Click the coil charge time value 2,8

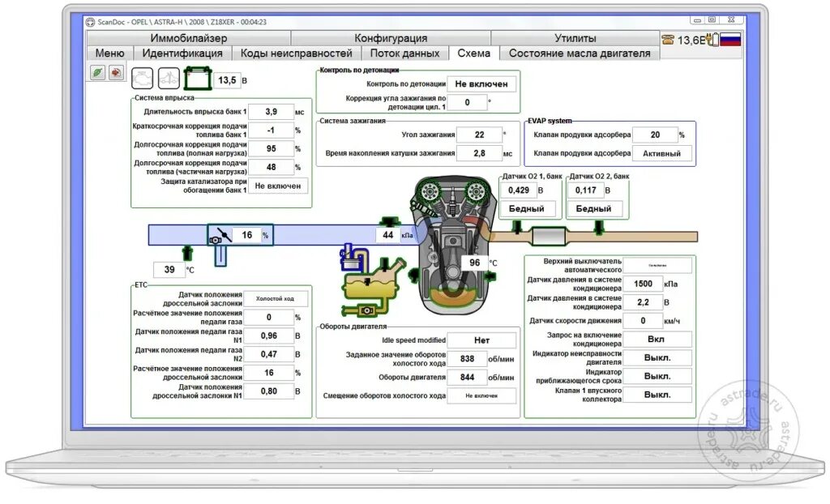click(x=479, y=153)
